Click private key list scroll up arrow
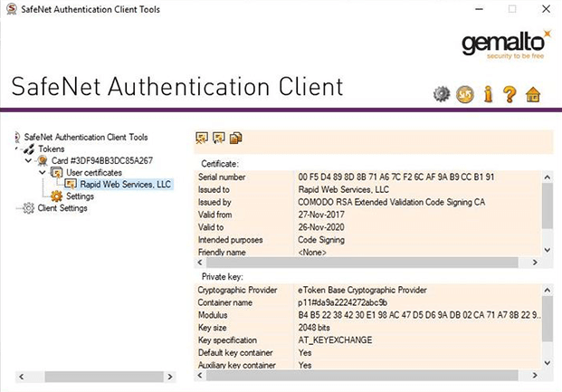 [548, 290]
